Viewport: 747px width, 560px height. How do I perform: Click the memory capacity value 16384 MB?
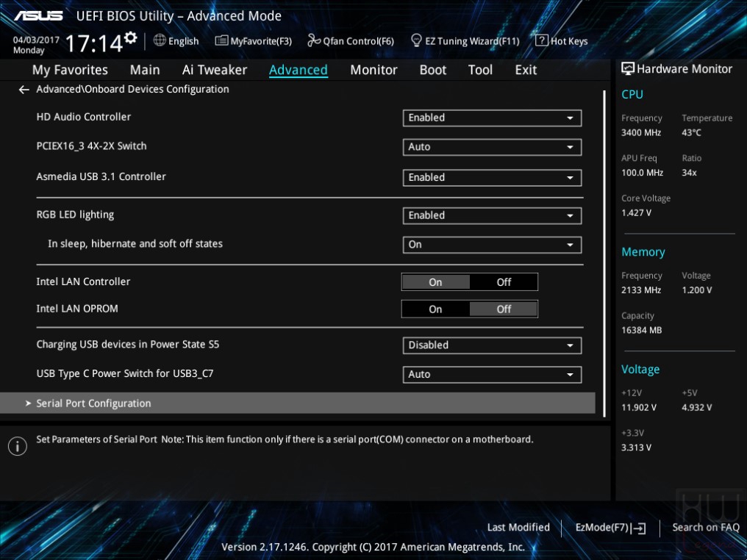coord(641,330)
